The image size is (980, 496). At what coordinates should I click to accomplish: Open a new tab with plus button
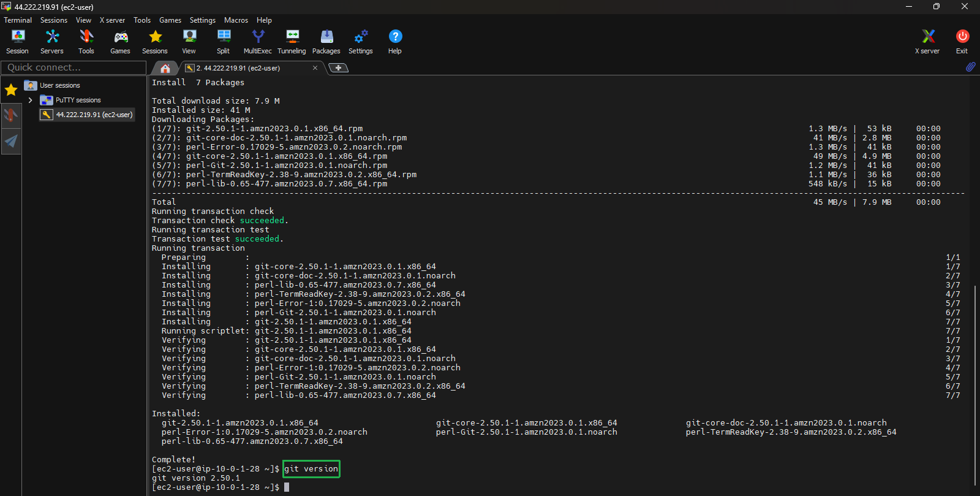[338, 67]
